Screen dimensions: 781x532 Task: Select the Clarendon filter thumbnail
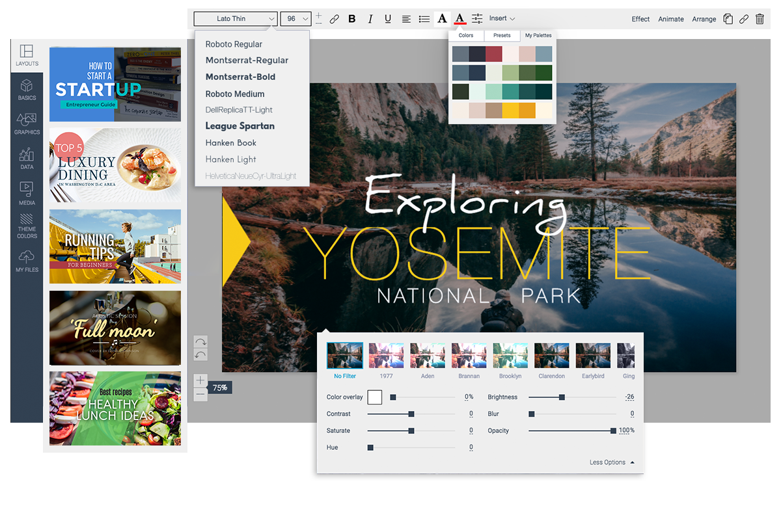551,356
